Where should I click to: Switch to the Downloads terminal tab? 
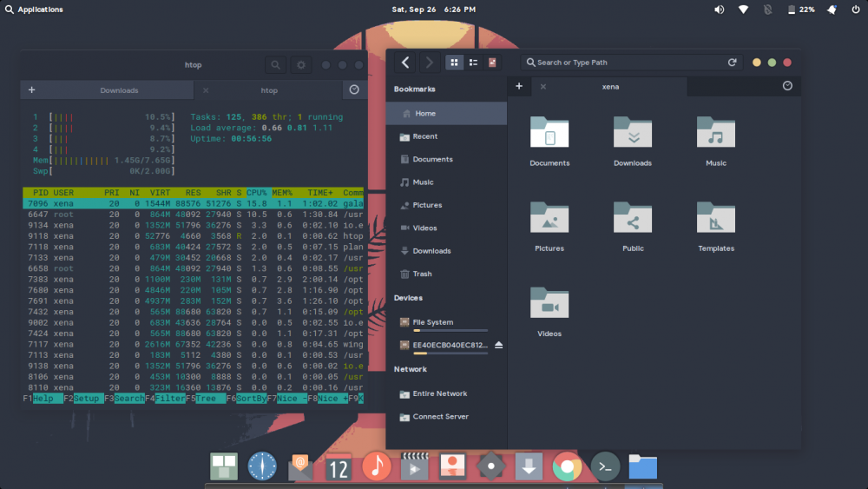pos(119,90)
